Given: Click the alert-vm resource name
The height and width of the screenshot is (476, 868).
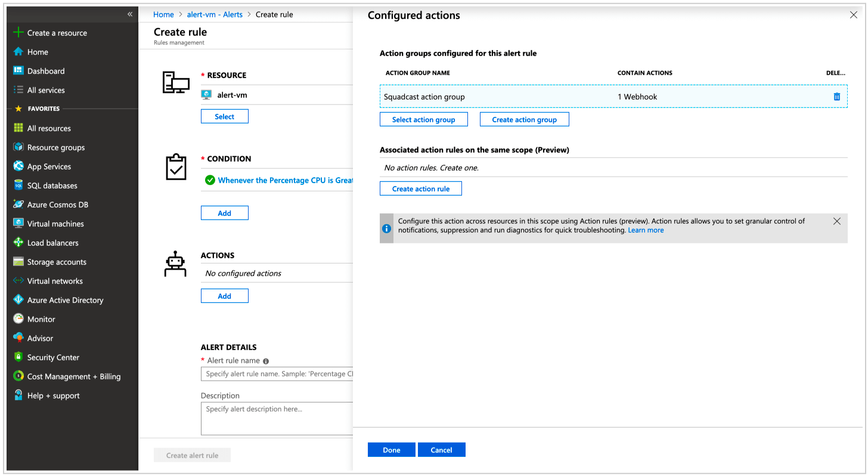Looking at the screenshot, I should (232, 95).
